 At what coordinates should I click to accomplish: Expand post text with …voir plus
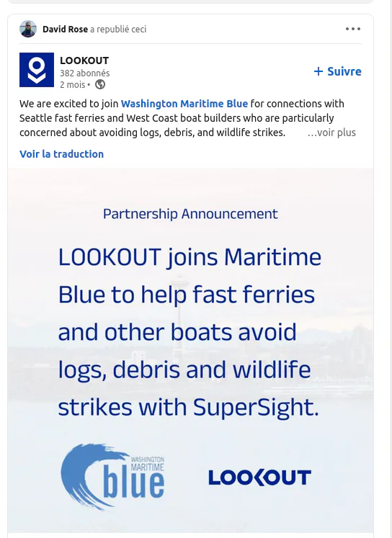[x=331, y=133]
